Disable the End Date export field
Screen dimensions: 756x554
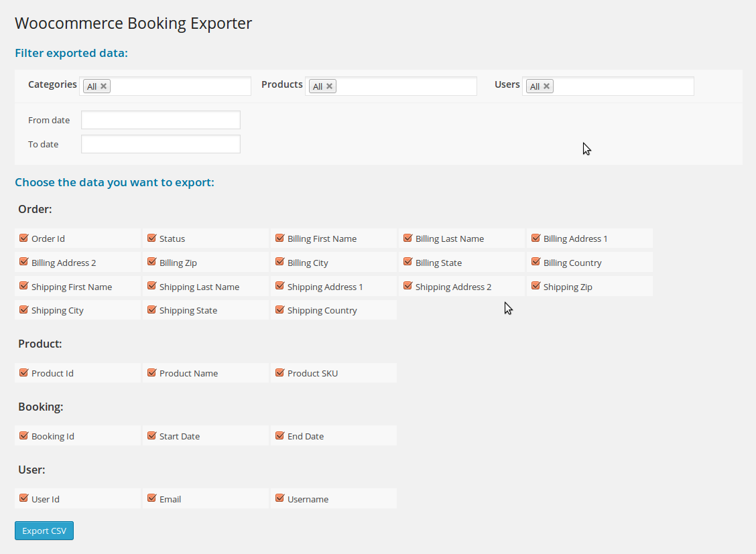click(279, 435)
